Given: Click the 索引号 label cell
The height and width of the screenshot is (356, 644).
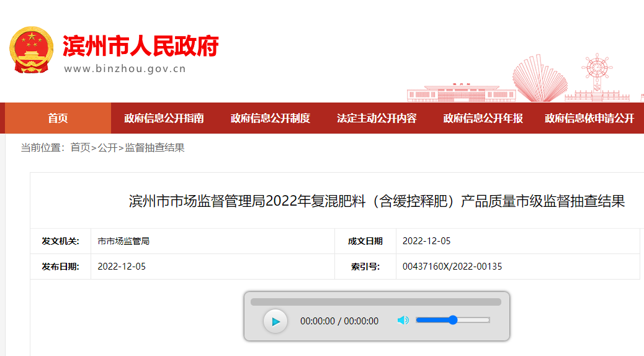Looking at the screenshot, I should pos(365,267).
